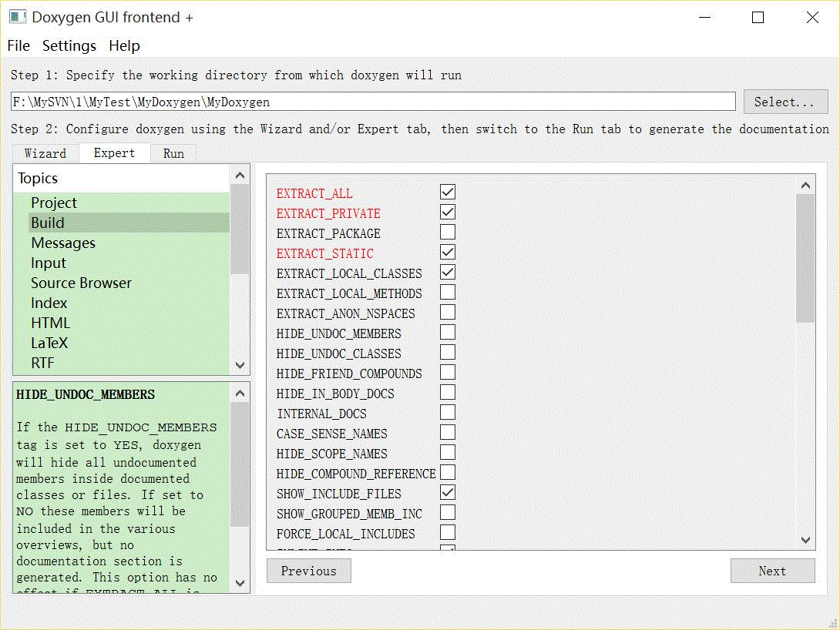Click options list scroll down arrow
Image resolution: width=840 pixels, height=630 pixels.
point(805,540)
